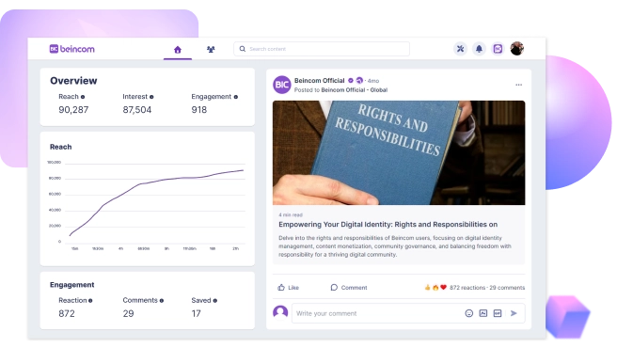Open the Communities tab icon

click(211, 49)
